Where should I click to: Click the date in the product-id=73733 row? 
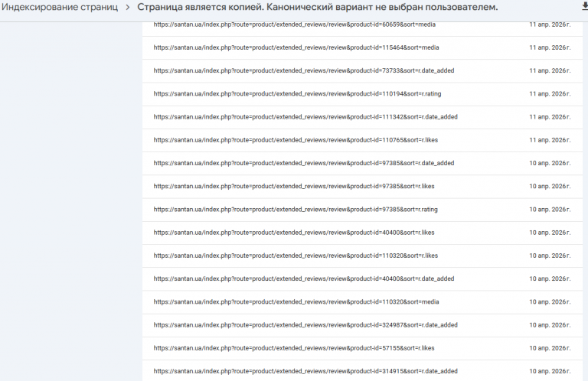(x=550, y=71)
